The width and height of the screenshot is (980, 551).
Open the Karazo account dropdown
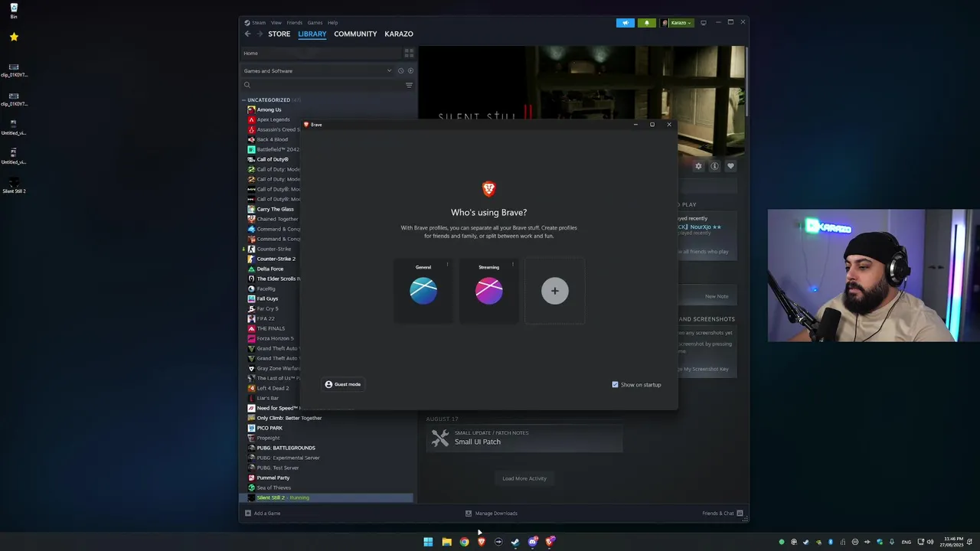click(x=678, y=23)
